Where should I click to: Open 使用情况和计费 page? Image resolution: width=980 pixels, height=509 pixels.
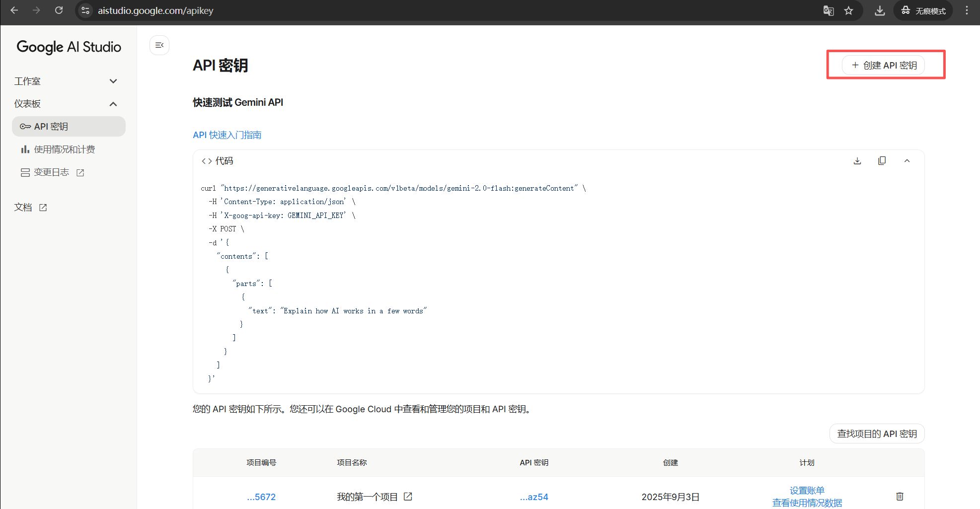pos(65,149)
